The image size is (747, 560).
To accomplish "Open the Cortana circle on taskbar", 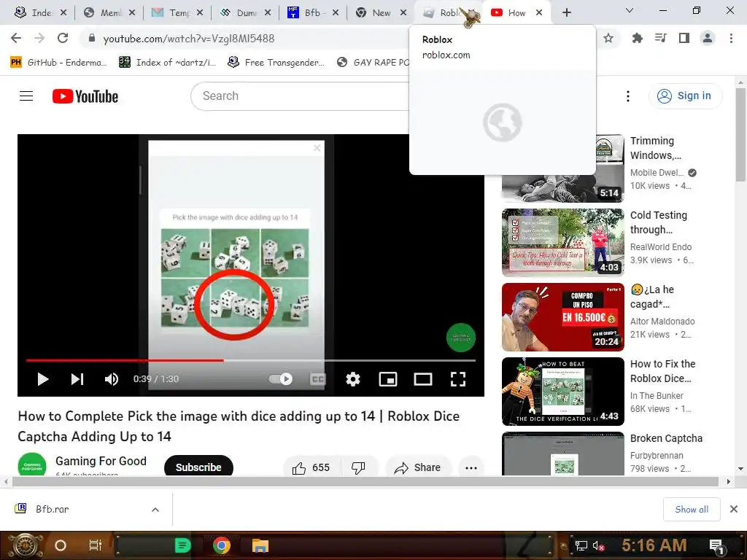I will (61, 545).
